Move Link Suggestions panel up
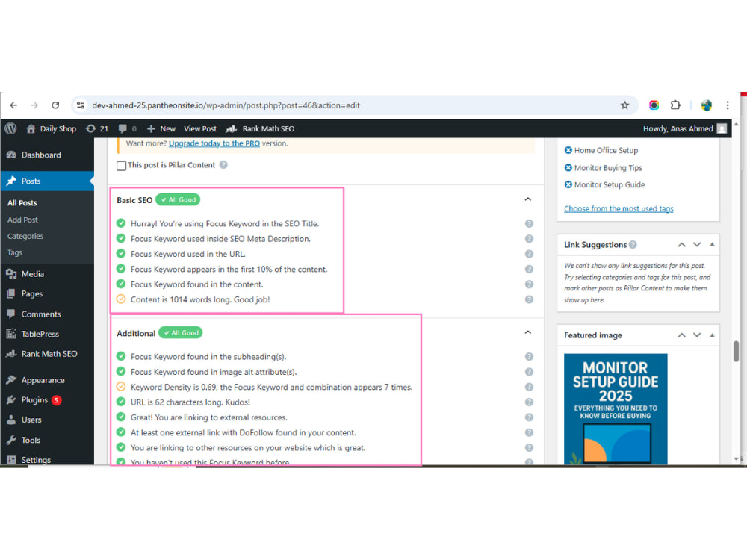 pyautogui.click(x=682, y=245)
